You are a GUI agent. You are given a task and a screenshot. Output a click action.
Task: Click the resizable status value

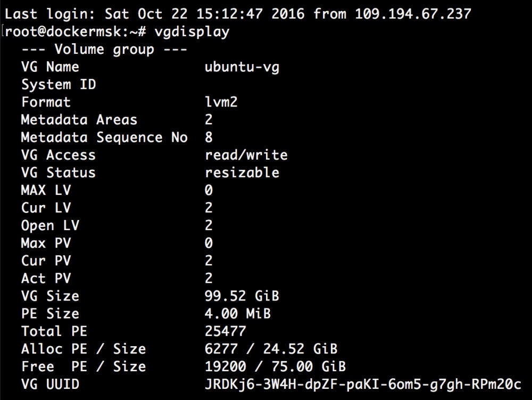(x=242, y=173)
